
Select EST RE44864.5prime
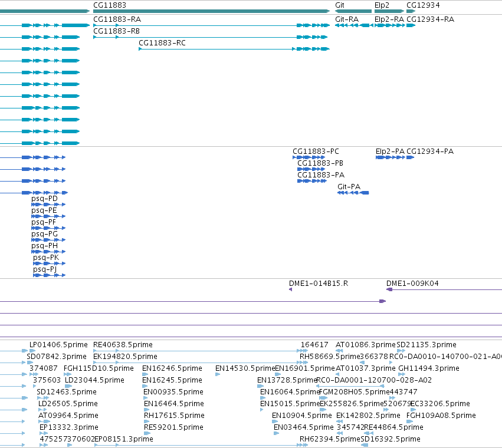coord(393,428)
